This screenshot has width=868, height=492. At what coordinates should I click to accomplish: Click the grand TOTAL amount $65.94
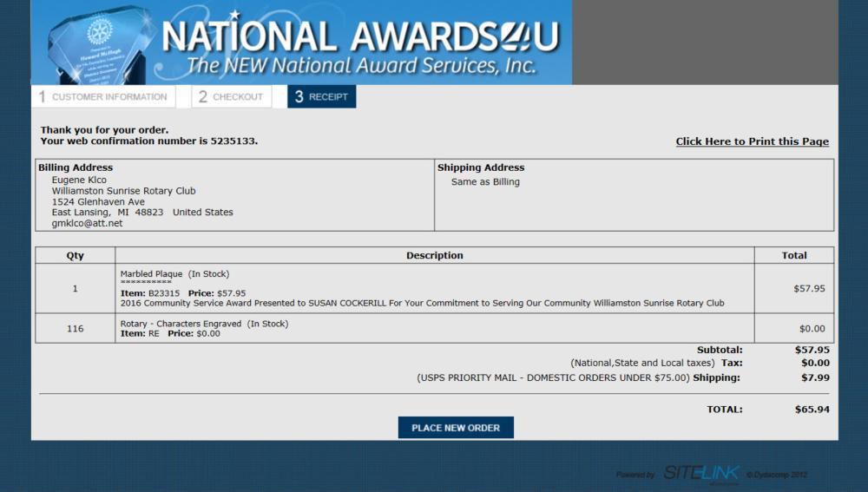pos(812,410)
